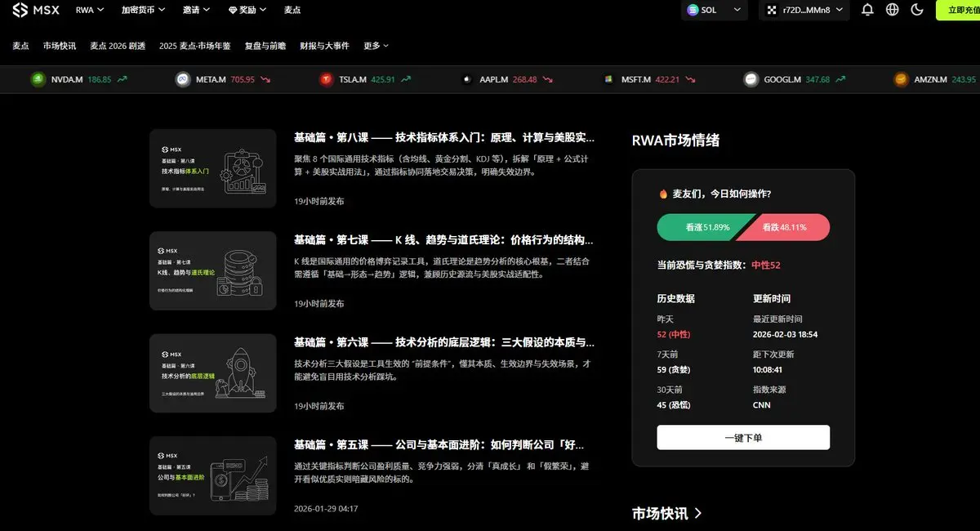The image size is (980, 531).
Task: Click the countdown 10:08:41
Action: coord(768,369)
